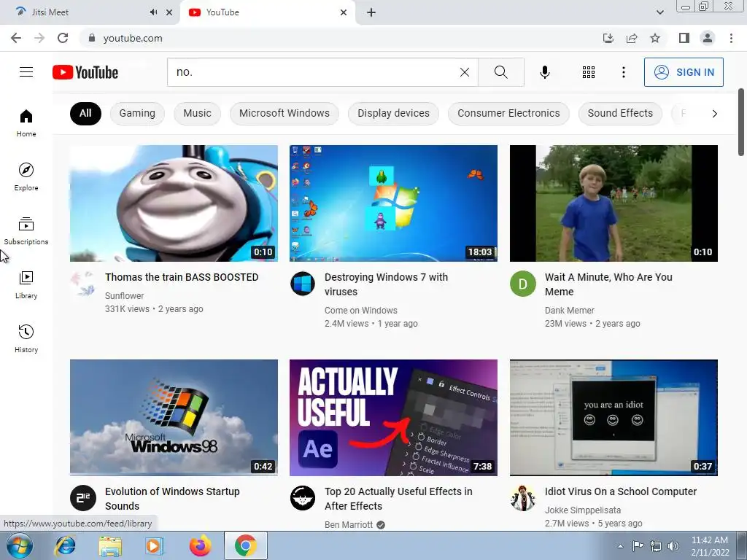The height and width of the screenshot is (560, 747).
Task: Click the padlock site info icon
Action: point(92,38)
